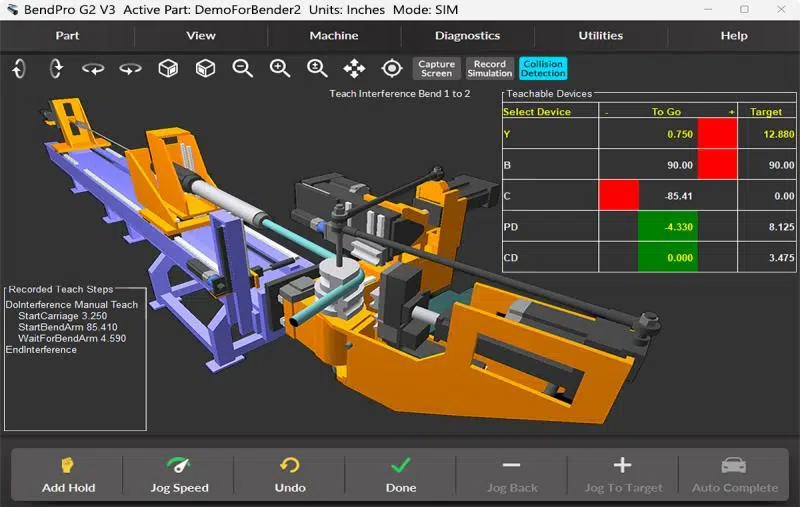This screenshot has height=507, width=800.
Task: Click the Select Device column header
Action: pos(537,112)
